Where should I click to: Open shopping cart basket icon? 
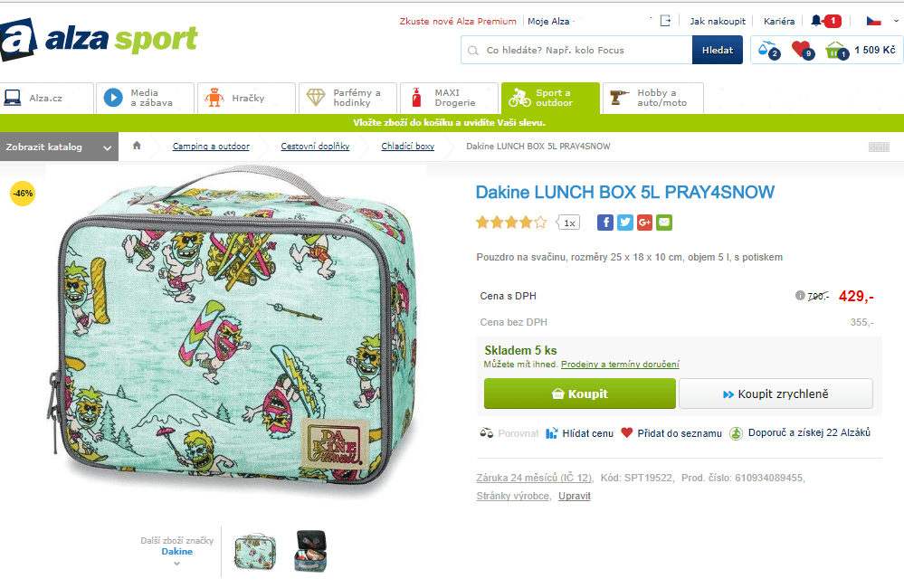click(836, 50)
